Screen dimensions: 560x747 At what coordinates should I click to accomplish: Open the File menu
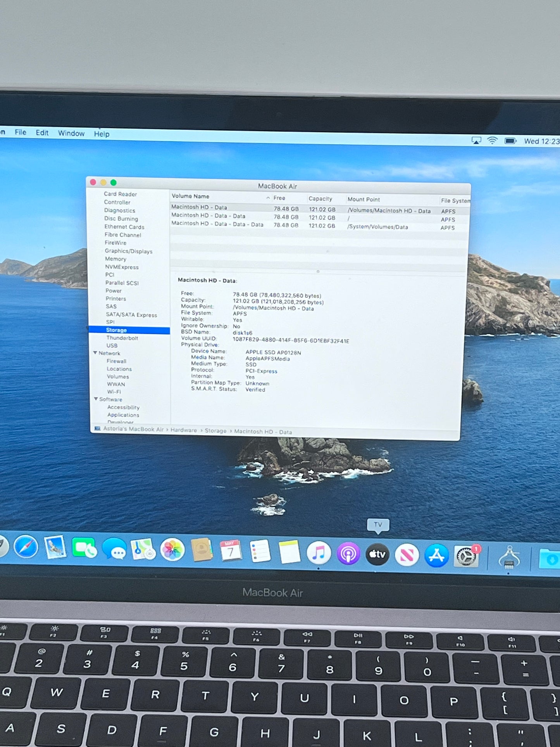pos(21,132)
